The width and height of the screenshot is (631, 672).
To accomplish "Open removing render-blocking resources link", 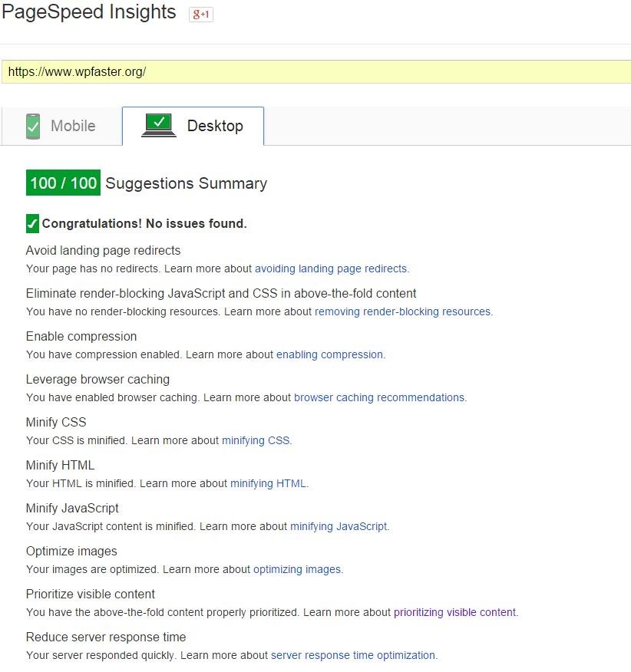I will [x=403, y=311].
